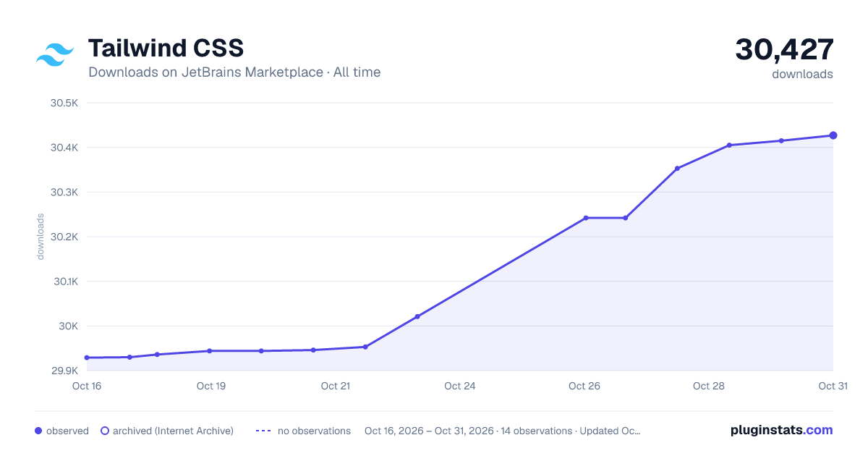Viewport: 868px width, 456px height.
Task: Click the 30.1K y-axis label
Action: (64, 282)
